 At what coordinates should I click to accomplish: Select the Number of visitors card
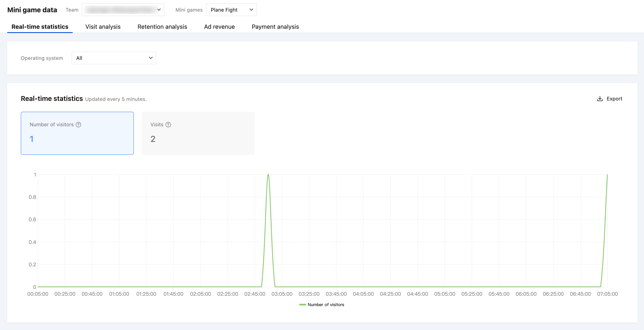coord(77,133)
